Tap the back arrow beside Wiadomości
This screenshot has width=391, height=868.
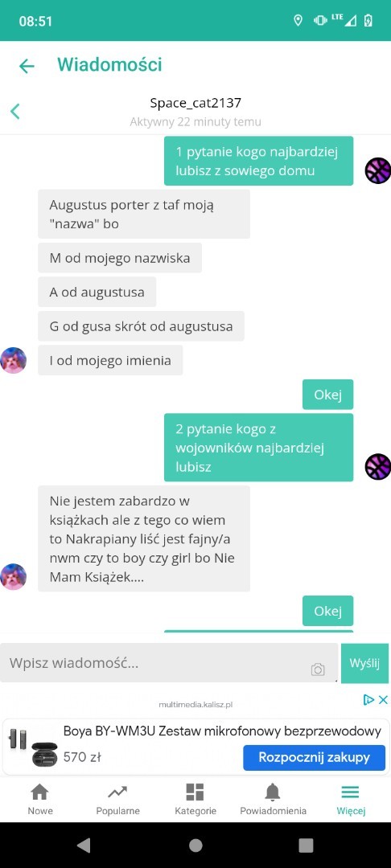(27, 67)
